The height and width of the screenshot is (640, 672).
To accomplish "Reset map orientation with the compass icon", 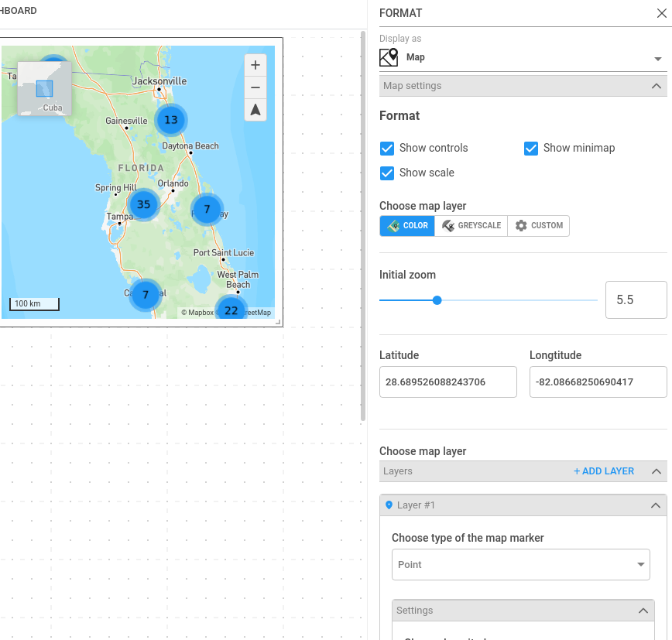I will 255,110.
